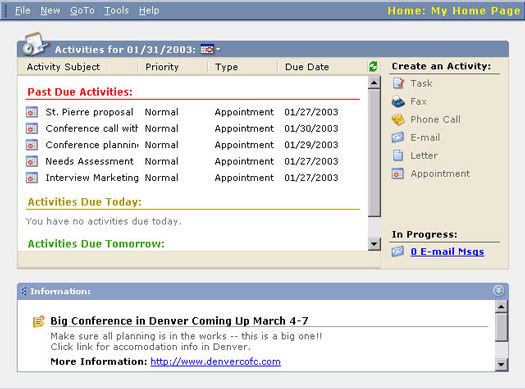Sort by Type column header
This screenshot has height=389, width=525.
coord(227,67)
